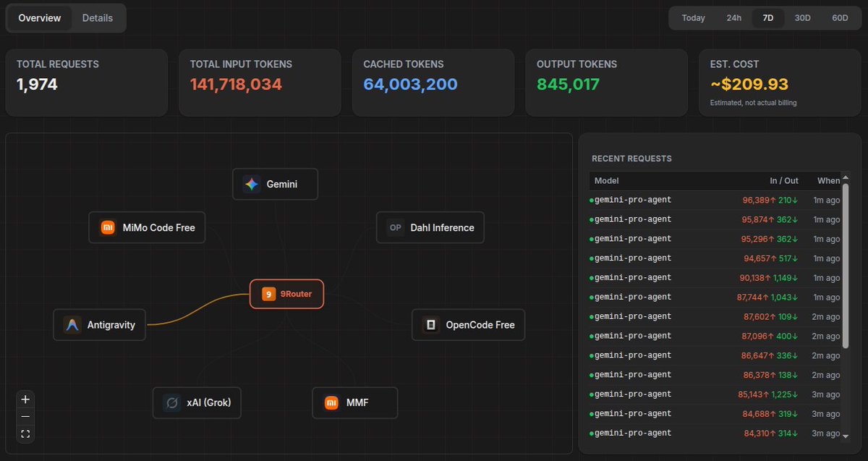Click the request row with 95,296 input
Viewport: 868px width, 461px height.
tap(715, 239)
